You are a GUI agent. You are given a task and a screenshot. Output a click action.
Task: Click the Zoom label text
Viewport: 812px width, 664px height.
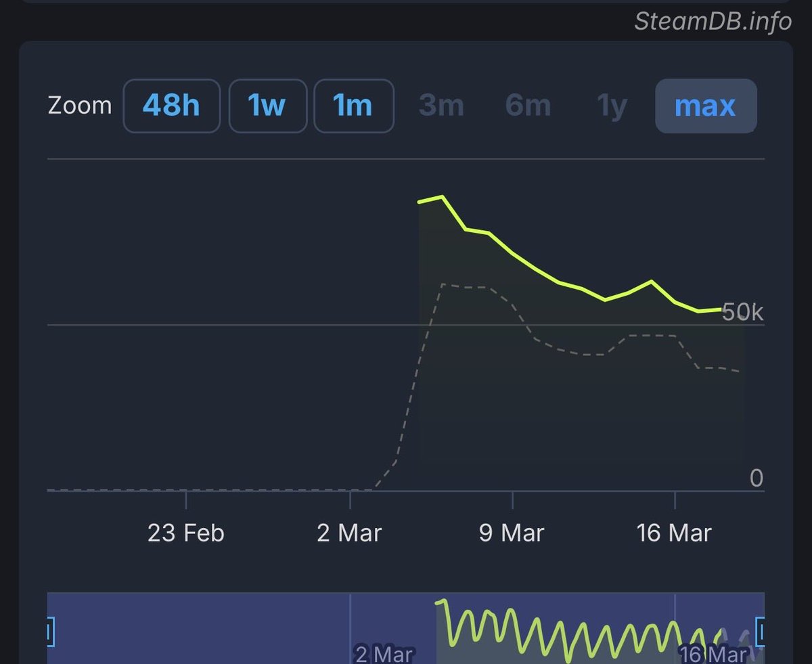tap(80, 106)
